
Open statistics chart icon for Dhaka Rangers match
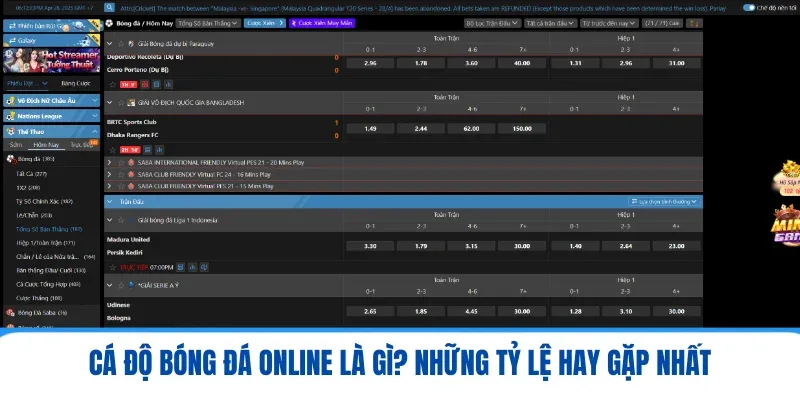pos(159,150)
